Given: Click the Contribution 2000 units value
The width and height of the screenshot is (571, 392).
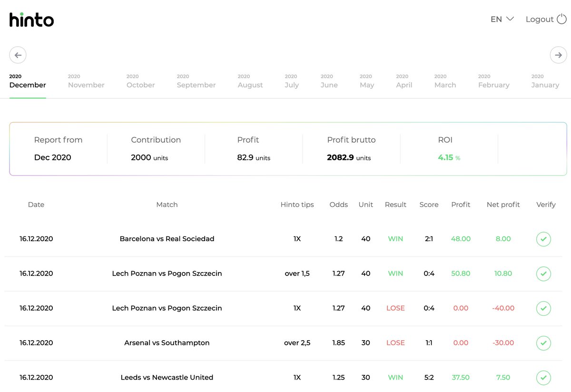Looking at the screenshot, I should click(x=149, y=157).
